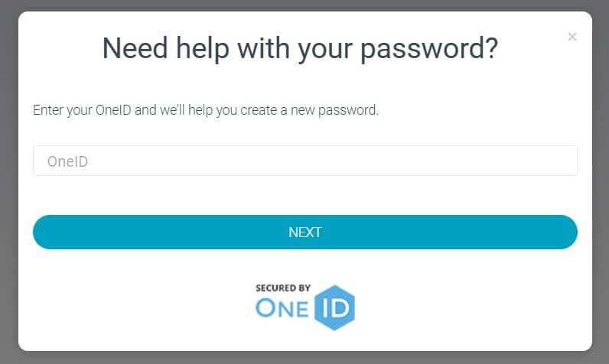609x364 pixels.
Task: Focus the OneID text field
Action: click(305, 161)
